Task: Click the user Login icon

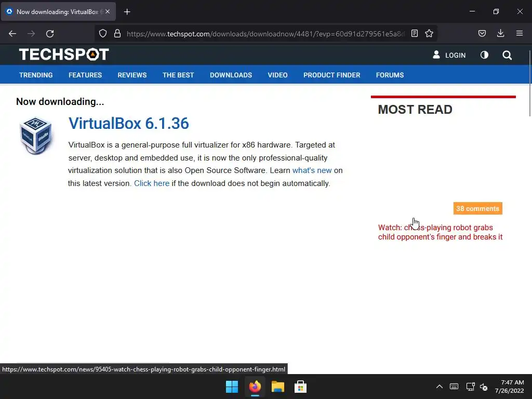Action: pyautogui.click(x=436, y=55)
